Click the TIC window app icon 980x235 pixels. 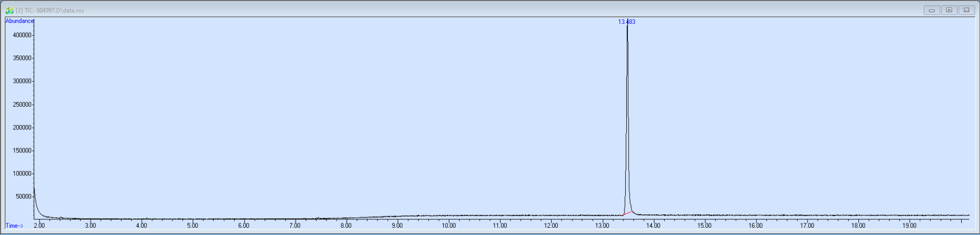(x=9, y=10)
